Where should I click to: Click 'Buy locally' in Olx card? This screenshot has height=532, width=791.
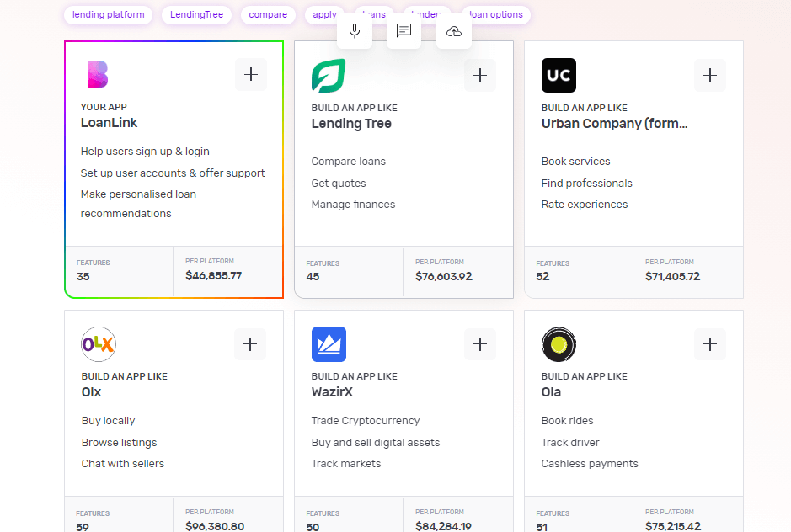108,421
